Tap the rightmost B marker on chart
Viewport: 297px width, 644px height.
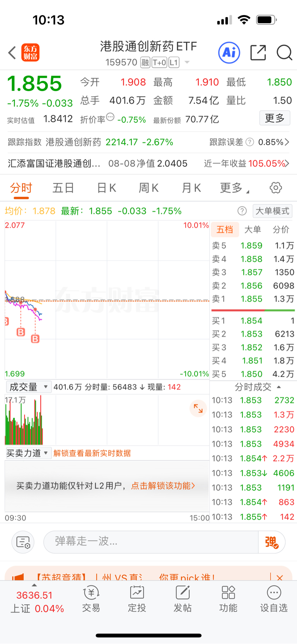tap(35, 339)
